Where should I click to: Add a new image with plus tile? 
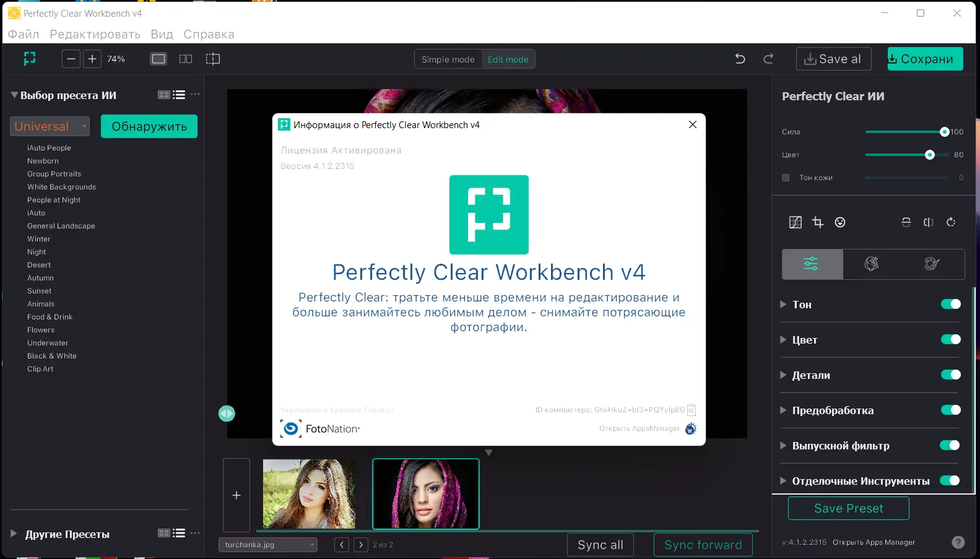(x=236, y=495)
